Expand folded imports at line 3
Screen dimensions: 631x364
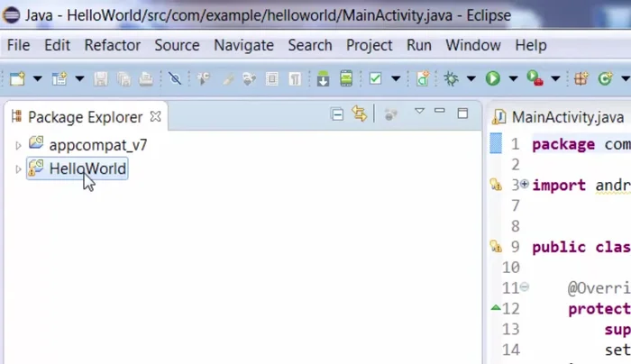tap(525, 184)
